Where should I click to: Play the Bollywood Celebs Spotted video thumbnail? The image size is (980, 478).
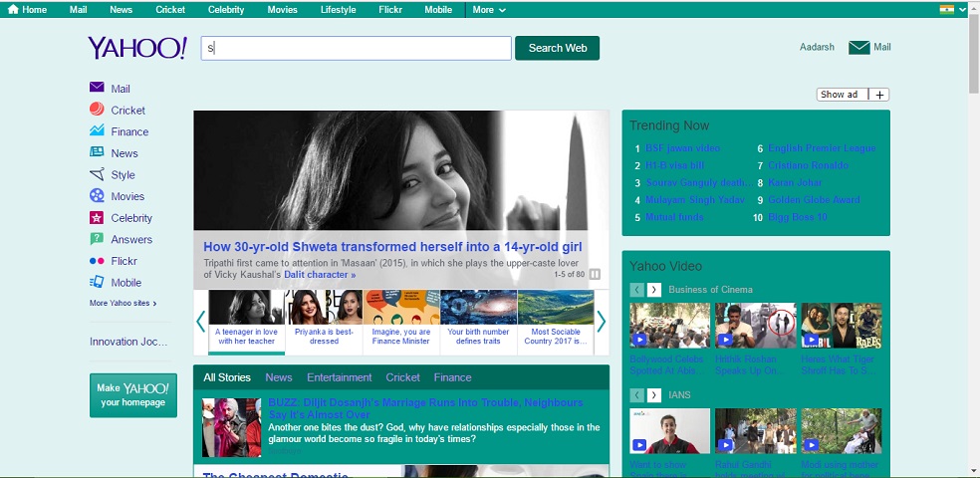670,326
